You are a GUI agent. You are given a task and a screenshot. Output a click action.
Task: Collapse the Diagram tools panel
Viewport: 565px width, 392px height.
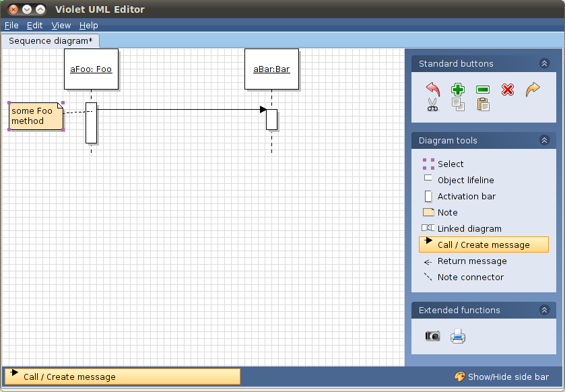point(544,141)
